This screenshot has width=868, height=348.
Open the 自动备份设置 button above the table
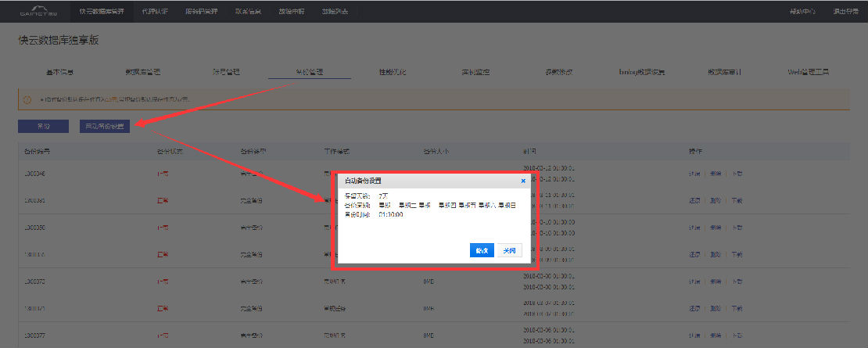tap(105, 126)
